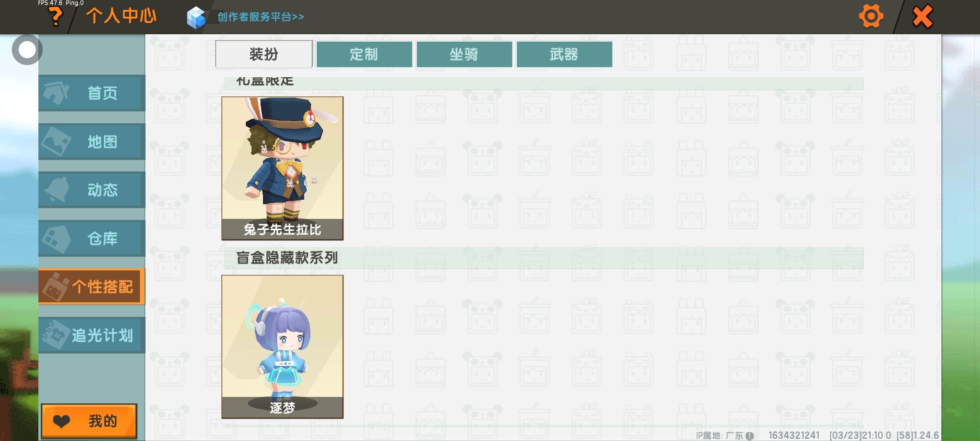
Task: Select the 武器 tab
Action: click(564, 54)
